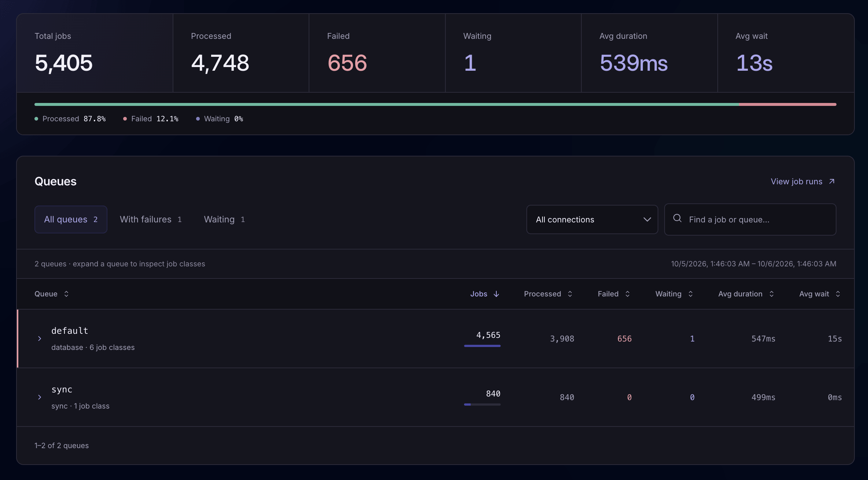Sort table by Failed column header
The image size is (868, 480).
point(614,294)
